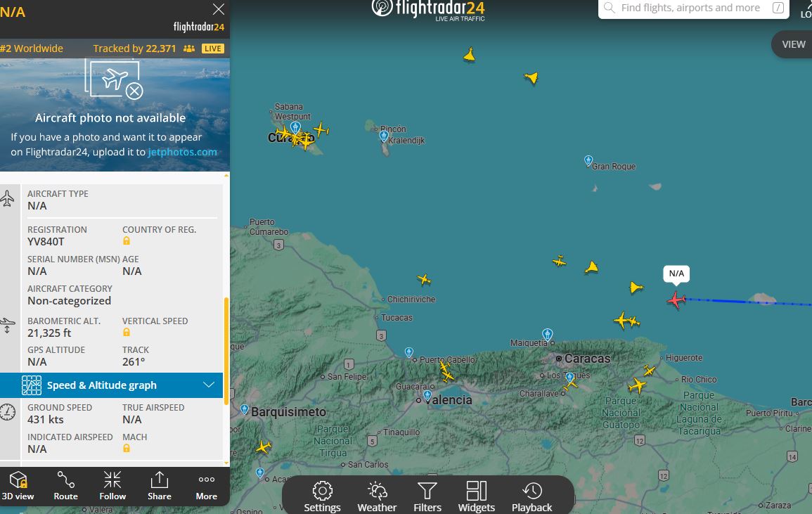The width and height of the screenshot is (812, 514).
Task: Click in the Find flights search field
Action: tap(690, 8)
